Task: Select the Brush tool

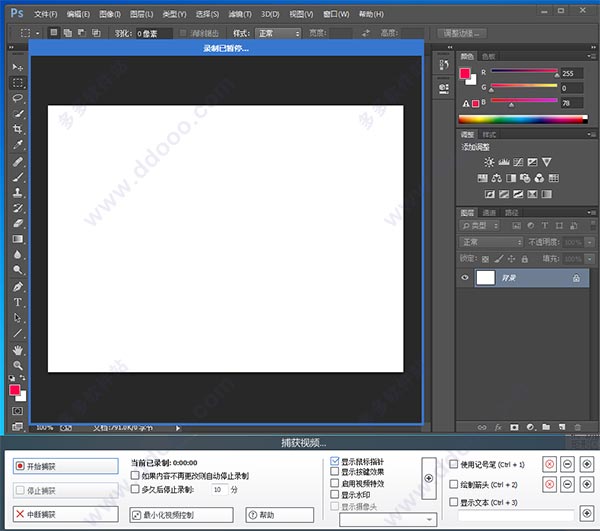Action: [x=17, y=177]
